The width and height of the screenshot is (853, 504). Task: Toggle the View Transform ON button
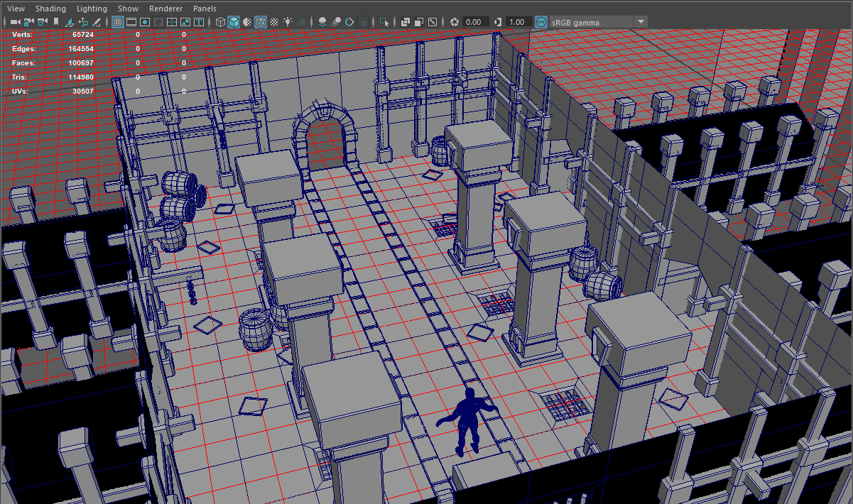click(x=542, y=22)
